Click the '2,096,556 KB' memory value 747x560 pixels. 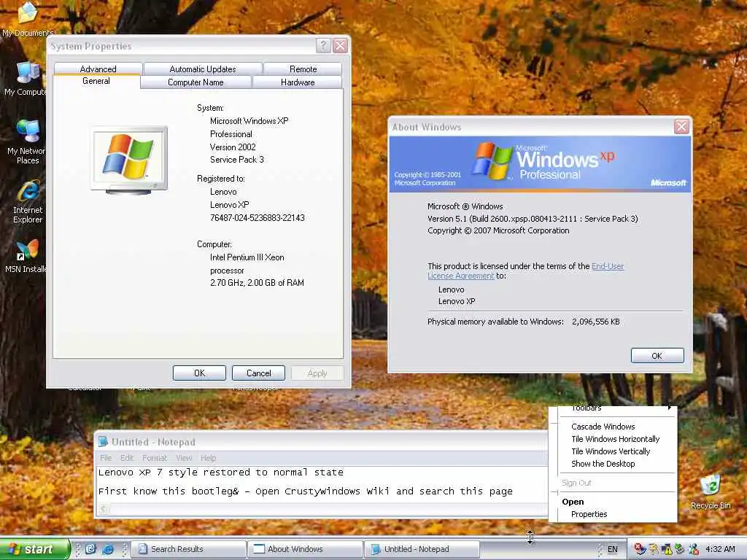pyautogui.click(x=595, y=322)
